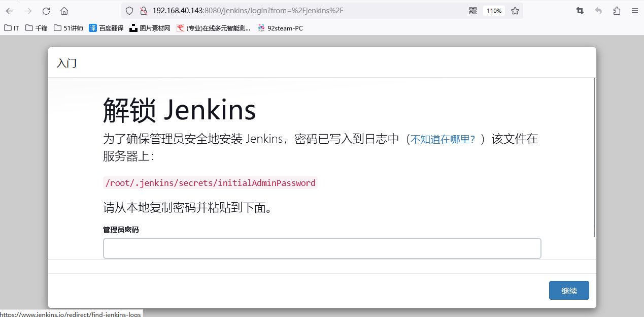The image size is (644, 317).
Task: Open the browser hamburger menu
Action: tap(634, 11)
